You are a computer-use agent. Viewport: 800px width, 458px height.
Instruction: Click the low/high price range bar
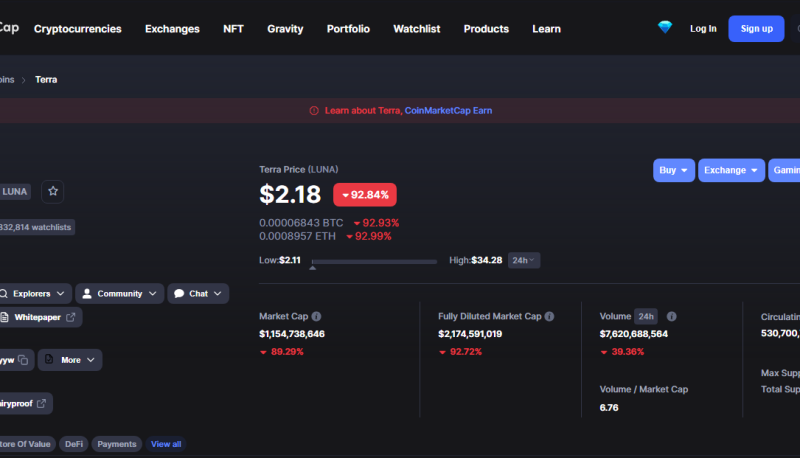click(374, 262)
